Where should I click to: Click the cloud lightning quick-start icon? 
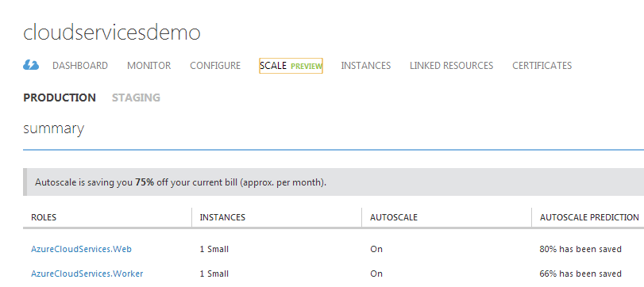31,65
